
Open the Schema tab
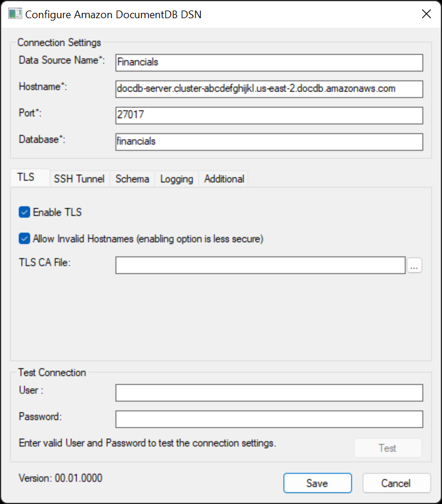coord(132,179)
